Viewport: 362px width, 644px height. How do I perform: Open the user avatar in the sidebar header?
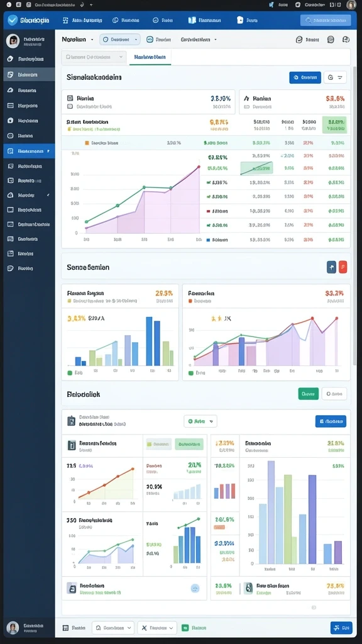pyautogui.click(x=13, y=41)
